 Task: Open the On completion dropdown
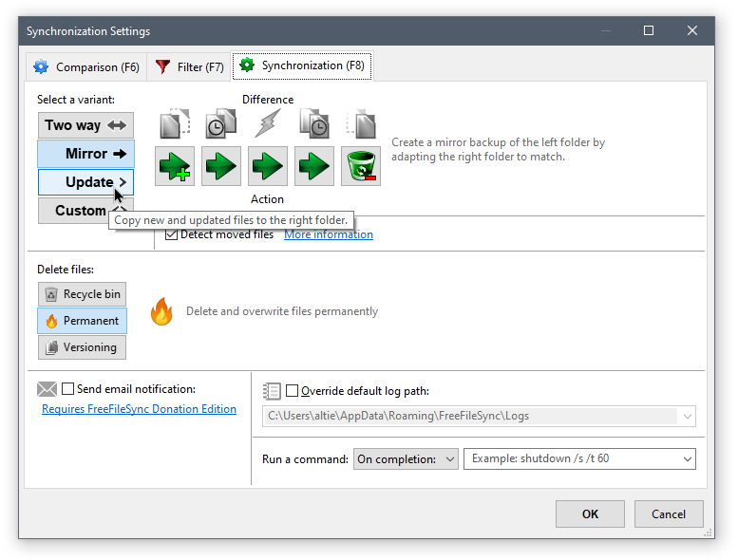pyautogui.click(x=406, y=459)
